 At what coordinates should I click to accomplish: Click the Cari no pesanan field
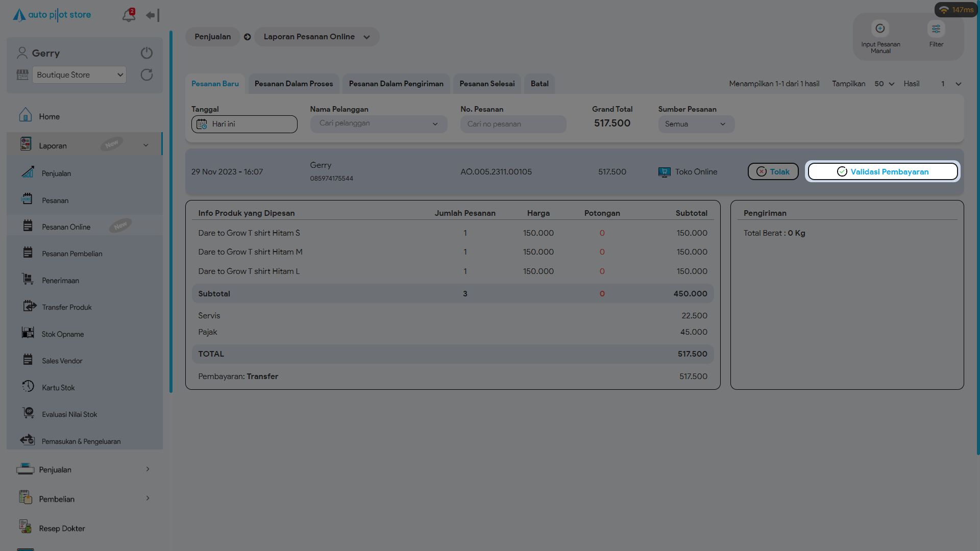513,124
